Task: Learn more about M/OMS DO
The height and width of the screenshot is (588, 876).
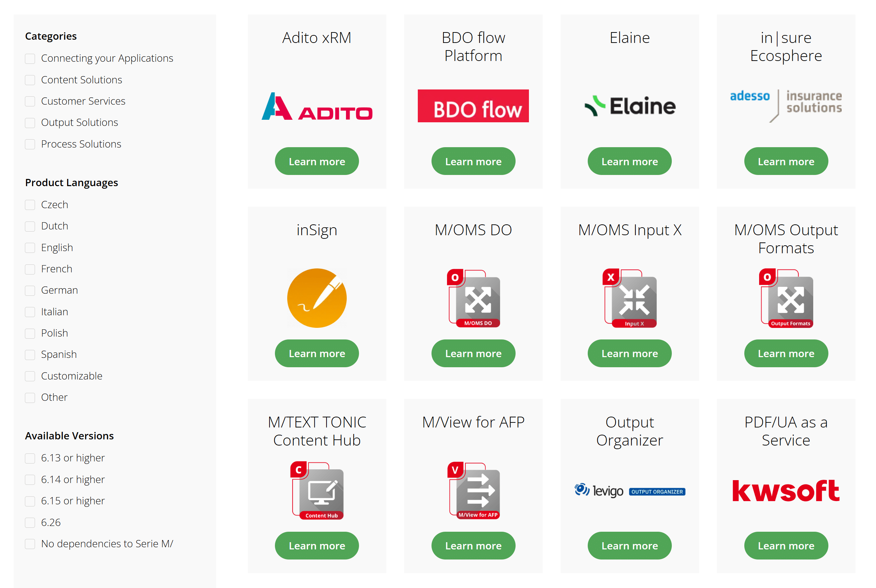Action: pyautogui.click(x=473, y=353)
